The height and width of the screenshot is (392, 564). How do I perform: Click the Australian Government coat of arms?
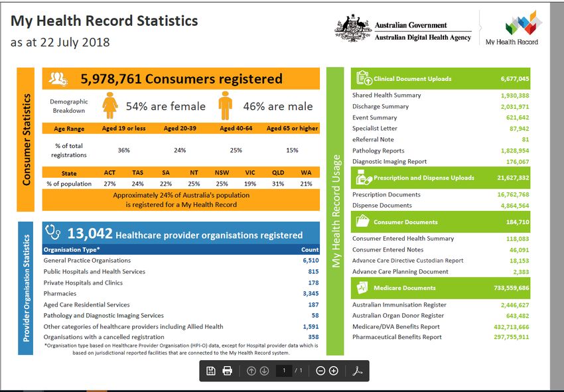pos(352,28)
